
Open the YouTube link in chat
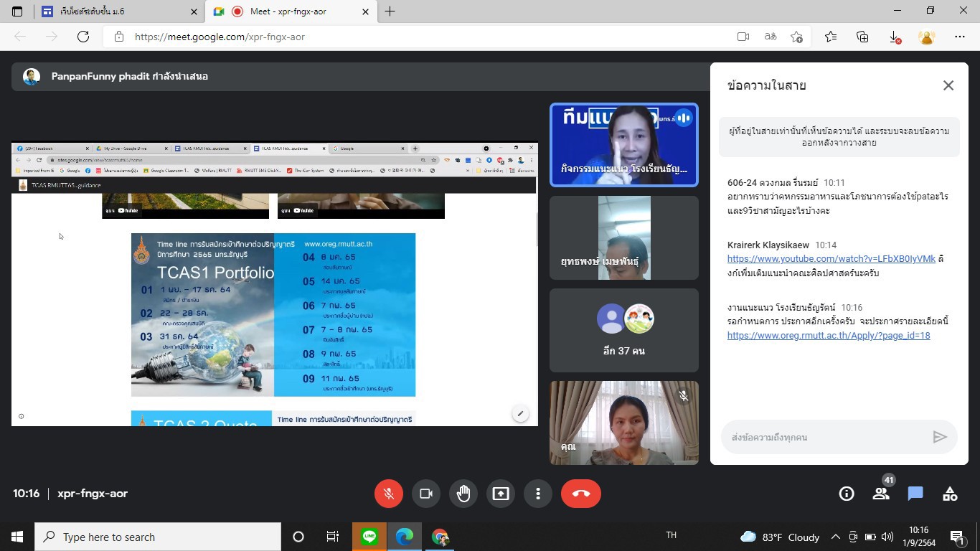click(831, 259)
